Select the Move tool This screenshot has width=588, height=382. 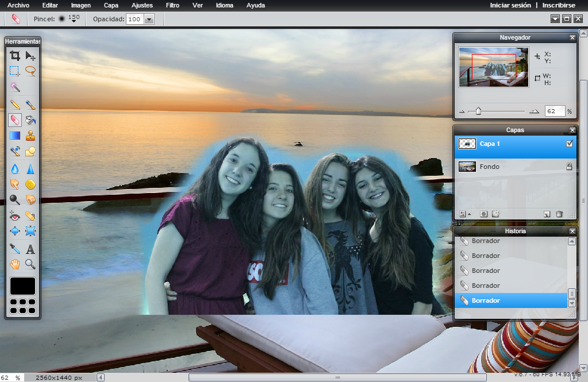coord(30,56)
